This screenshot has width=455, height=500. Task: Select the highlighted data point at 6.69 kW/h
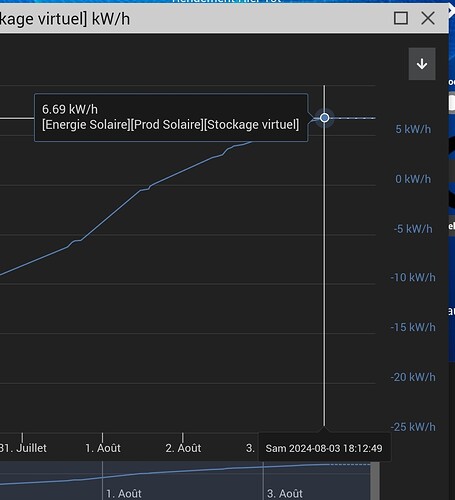pos(324,118)
